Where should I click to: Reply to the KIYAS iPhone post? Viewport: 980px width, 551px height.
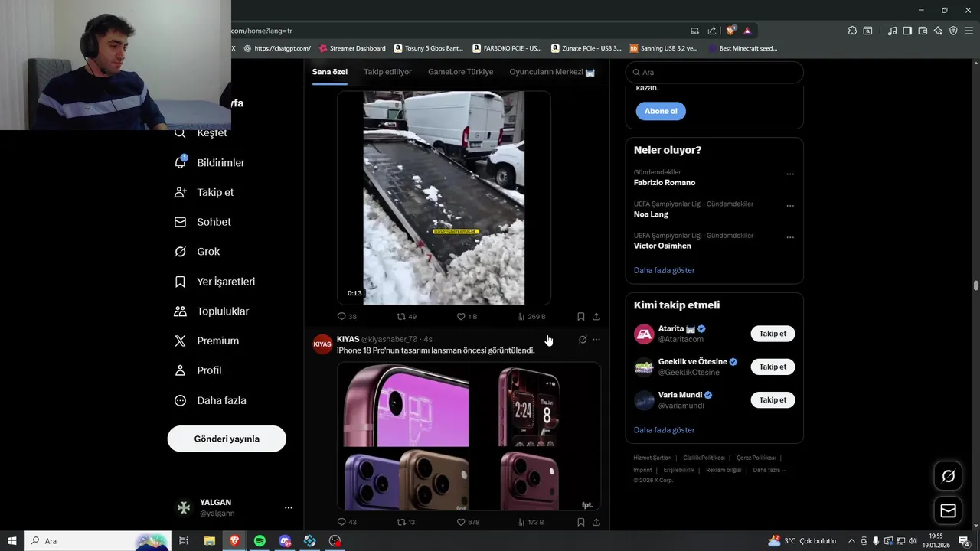(x=347, y=522)
